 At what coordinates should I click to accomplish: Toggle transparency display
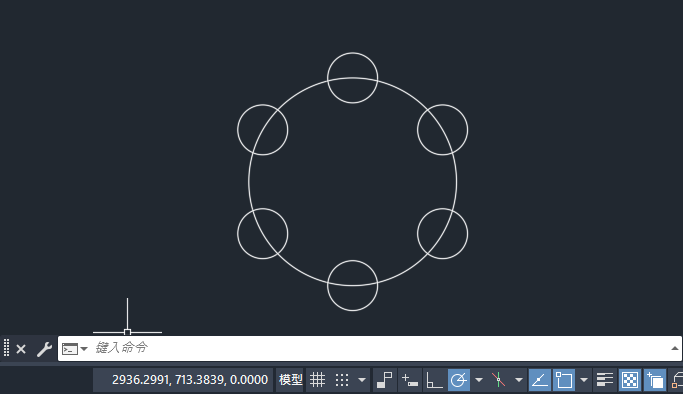(x=630, y=380)
